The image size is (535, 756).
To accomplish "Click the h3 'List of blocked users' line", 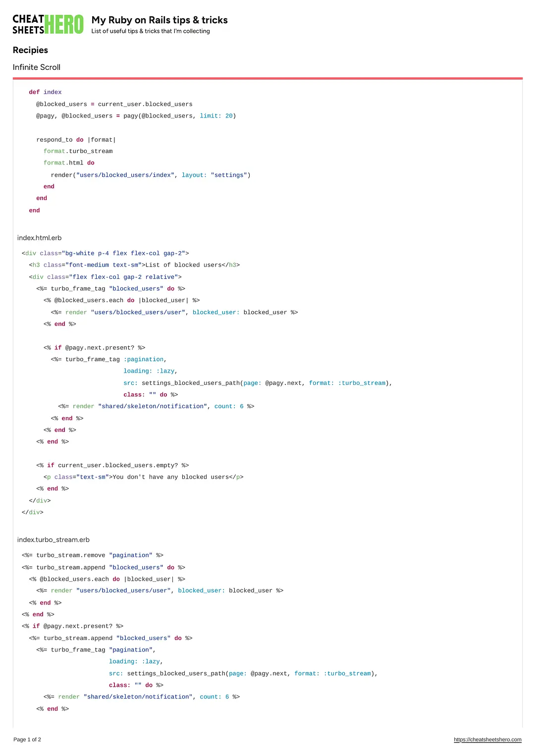I will (134, 265).
